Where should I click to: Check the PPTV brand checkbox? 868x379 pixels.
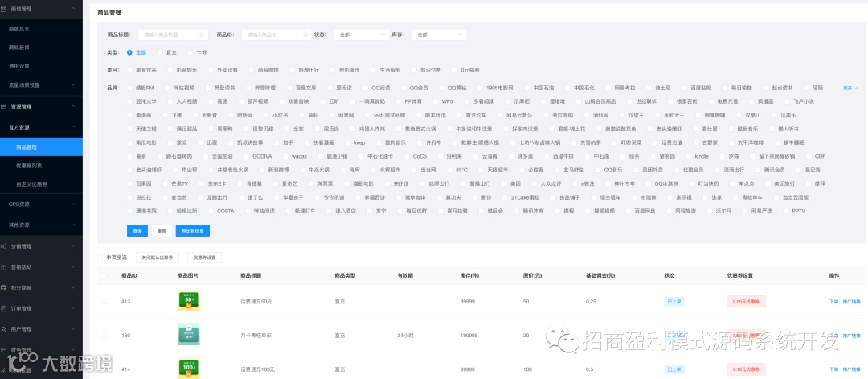[x=785, y=211]
